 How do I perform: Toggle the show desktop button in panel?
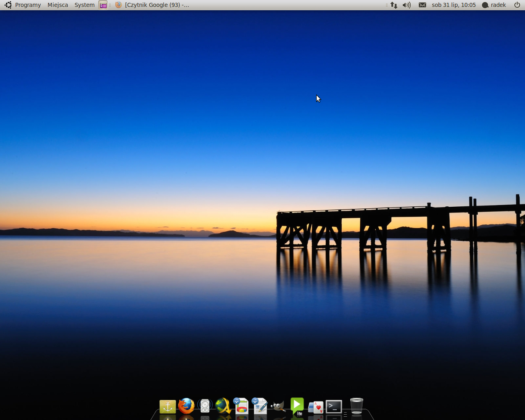click(103, 5)
